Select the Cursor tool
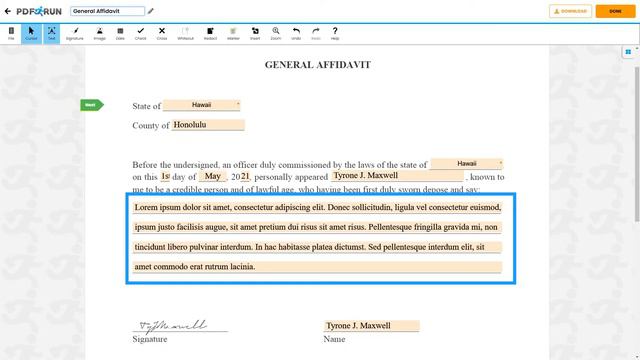640x360 pixels. point(31,33)
